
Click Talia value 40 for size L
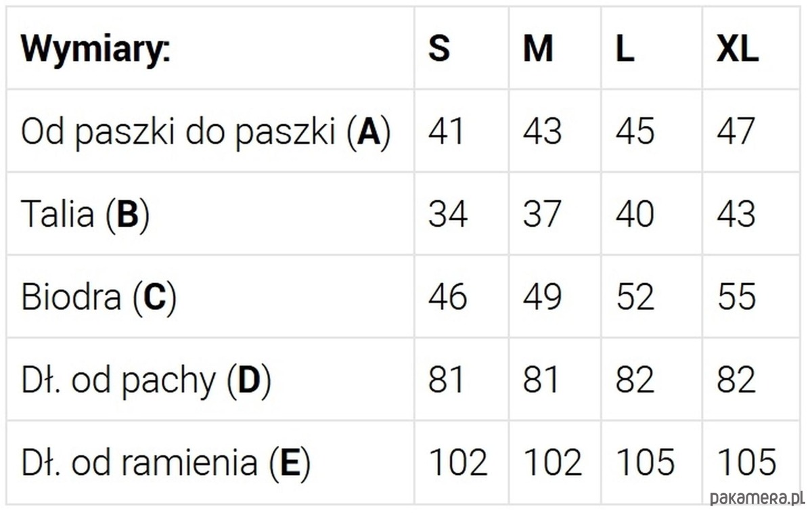tap(635, 214)
